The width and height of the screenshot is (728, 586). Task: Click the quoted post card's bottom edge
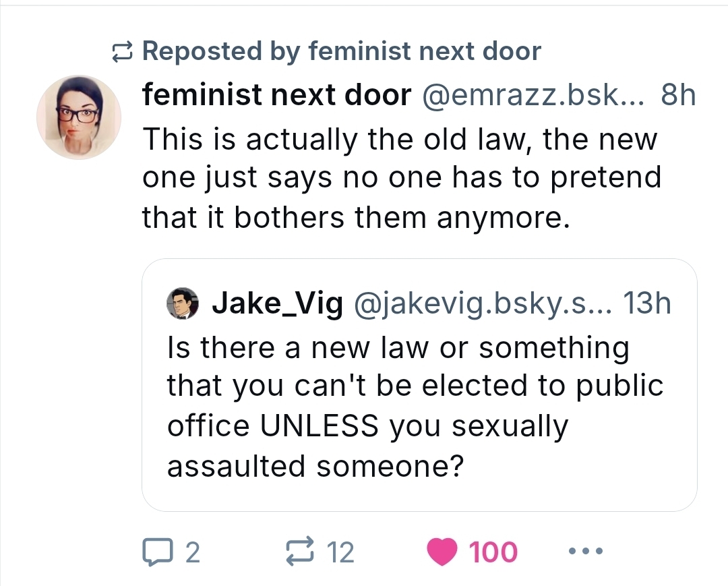[419, 509]
